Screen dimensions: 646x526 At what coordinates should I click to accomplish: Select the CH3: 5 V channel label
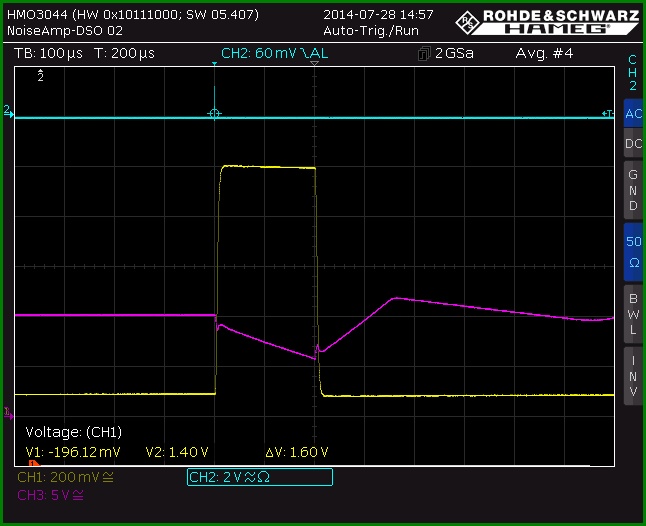pyautogui.click(x=50, y=495)
